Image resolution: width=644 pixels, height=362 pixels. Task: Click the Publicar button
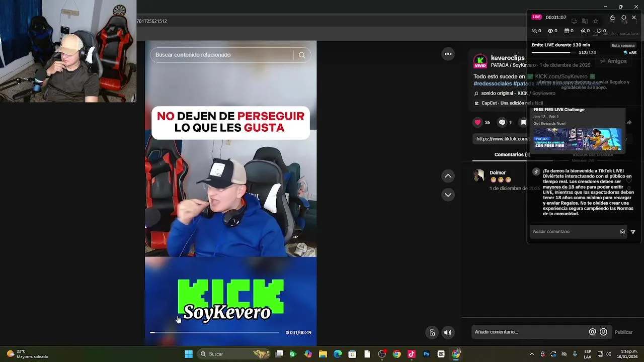(x=623, y=332)
